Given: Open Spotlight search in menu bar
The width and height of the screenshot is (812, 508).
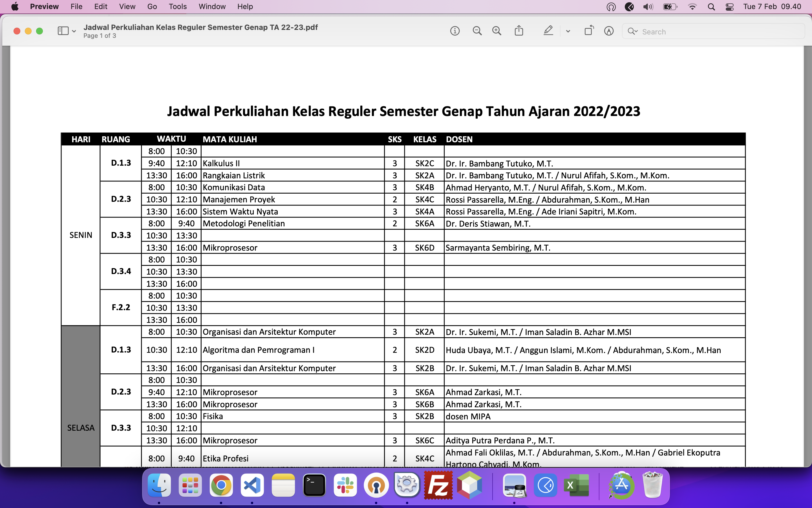Looking at the screenshot, I should click(711, 7).
